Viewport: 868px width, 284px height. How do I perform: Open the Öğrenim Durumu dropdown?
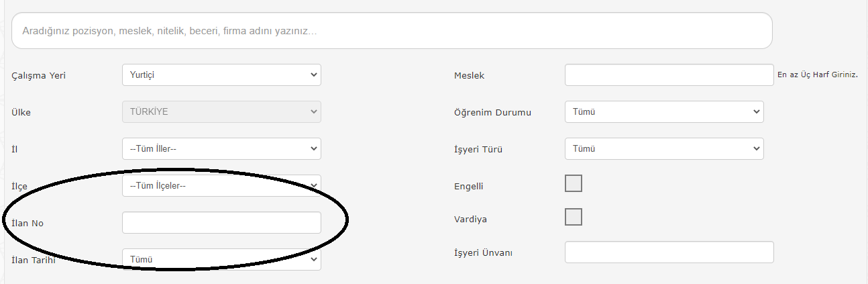664,112
